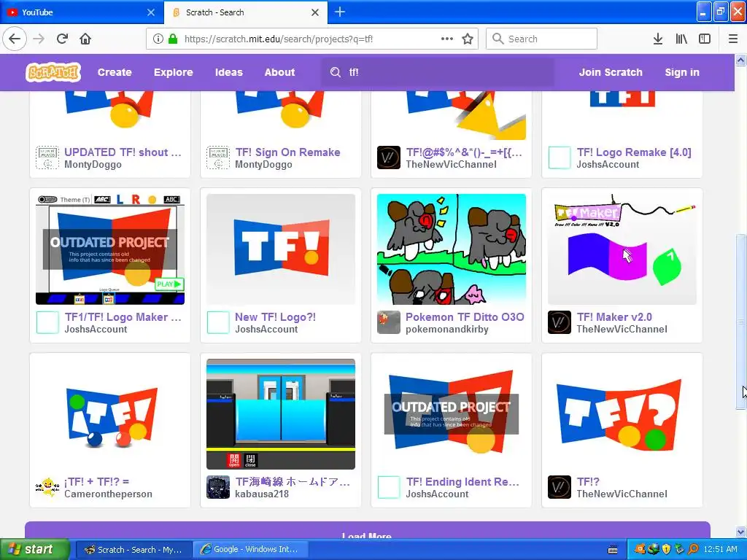Screen dimensions: 747x560
Task: Click kabausa218 avatar icon
Action: coord(218,488)
